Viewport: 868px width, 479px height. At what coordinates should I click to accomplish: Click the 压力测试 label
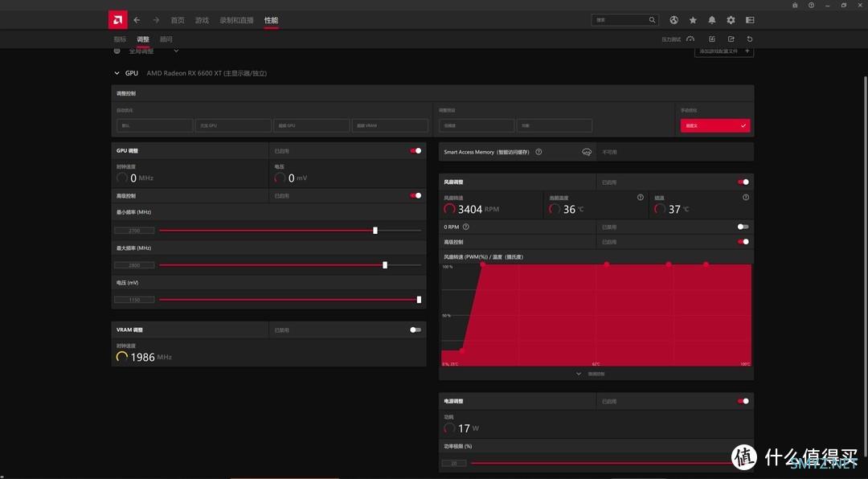click(x=671, y=39)
